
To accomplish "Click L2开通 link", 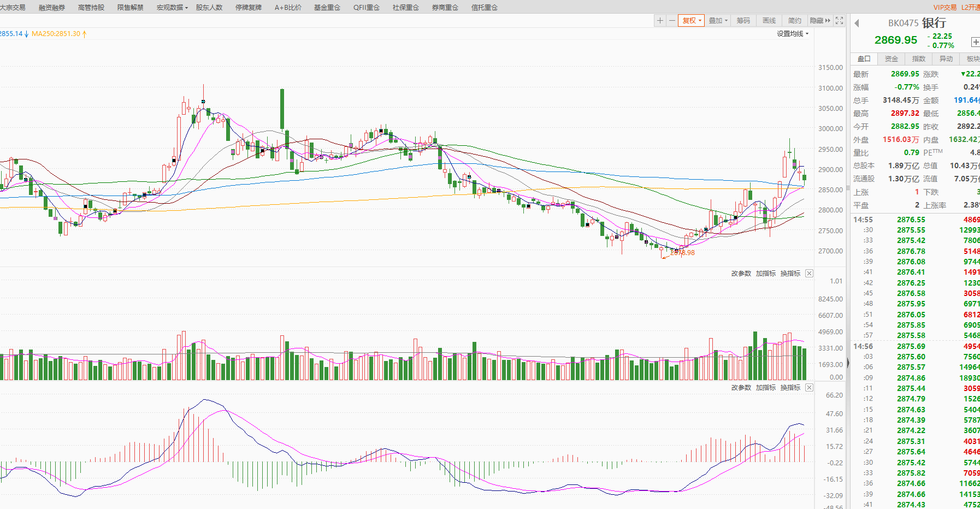I will click(x=971, y=7).
